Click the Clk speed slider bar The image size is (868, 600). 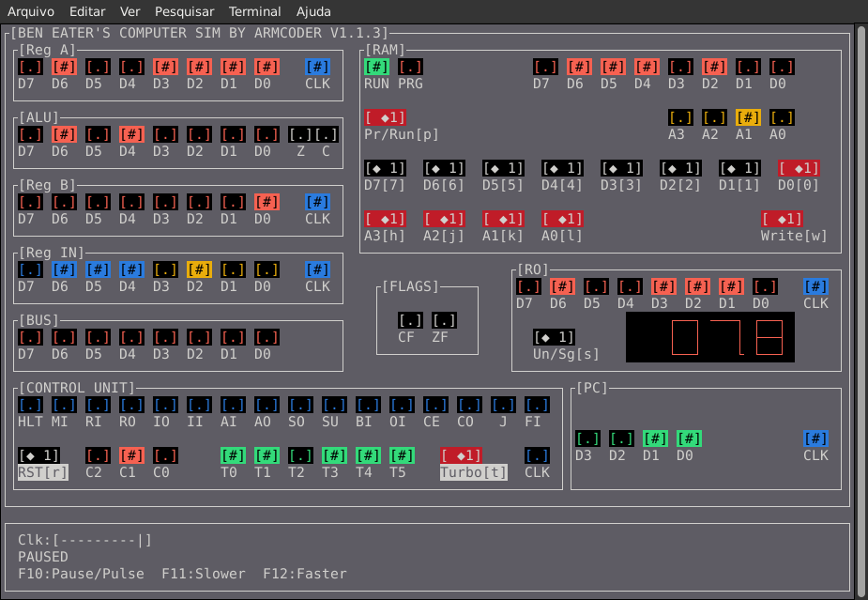point(101,540)
